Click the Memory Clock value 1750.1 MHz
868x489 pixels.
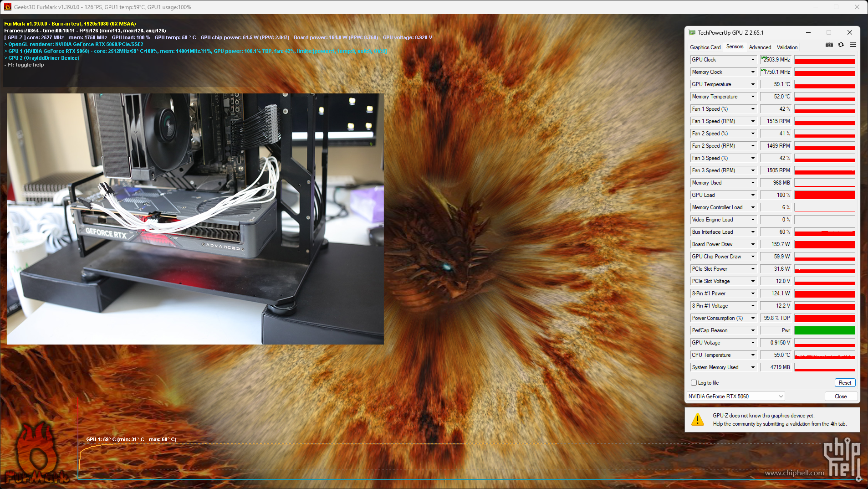coord(776,72)
